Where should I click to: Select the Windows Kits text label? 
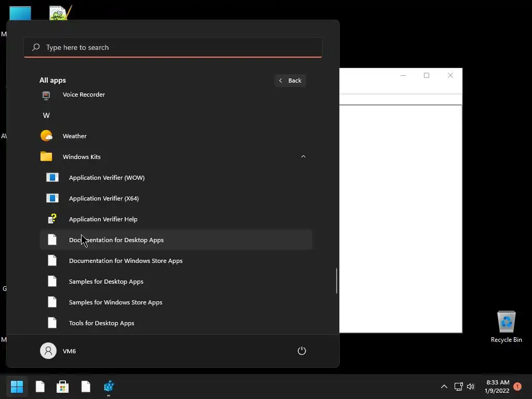(x=82, y=157)
